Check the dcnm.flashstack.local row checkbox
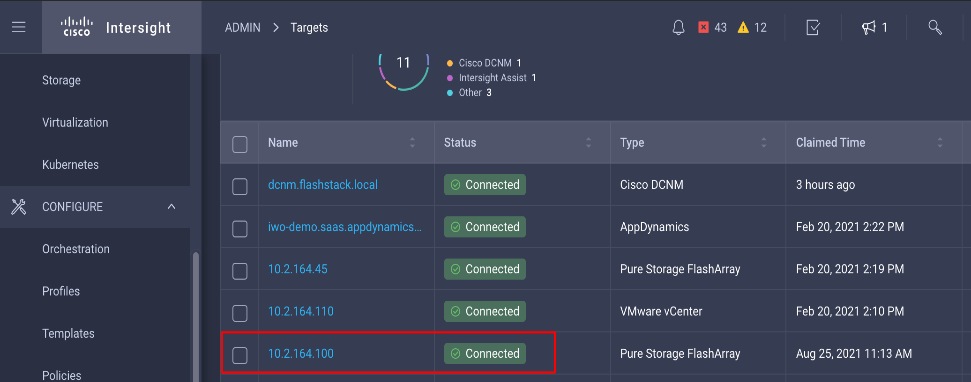Screen dimensions: 971x382 point(240,186)
